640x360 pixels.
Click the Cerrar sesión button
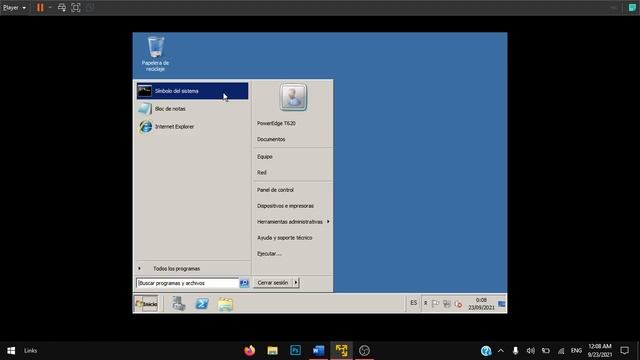pyautogui.click(x=273, y=282)
